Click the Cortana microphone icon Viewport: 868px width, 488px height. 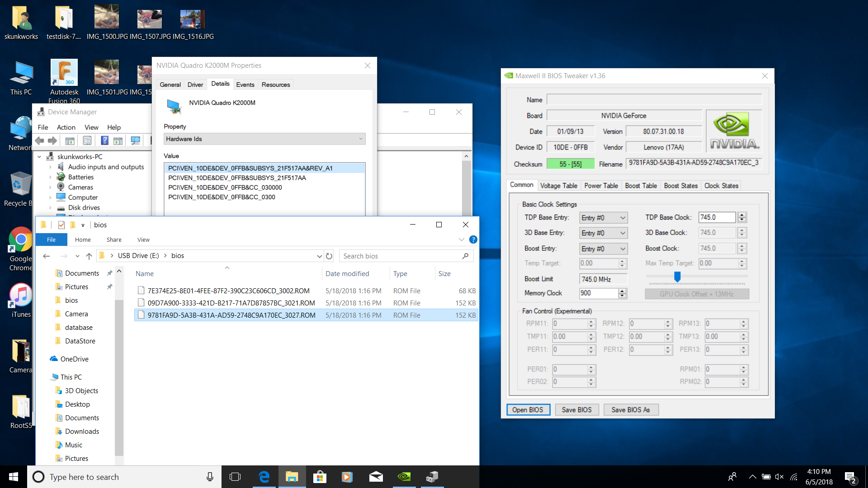(210, 477)
